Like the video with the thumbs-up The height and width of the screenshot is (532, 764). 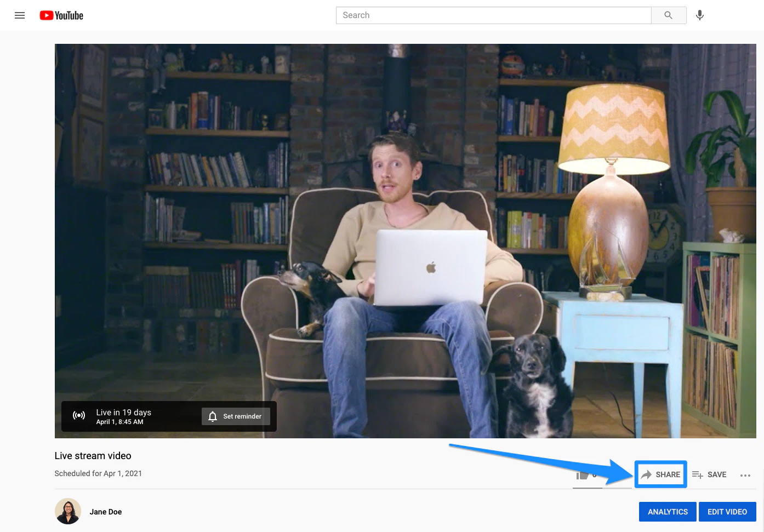(x=583, y=474)
